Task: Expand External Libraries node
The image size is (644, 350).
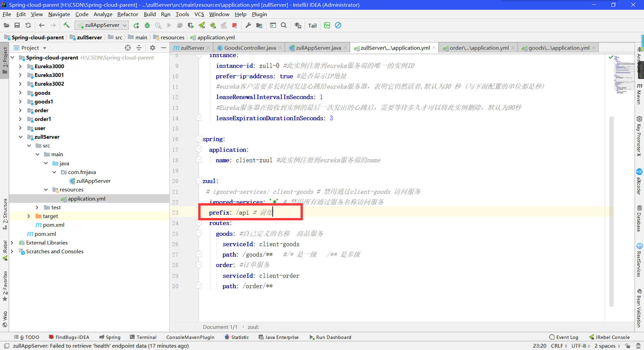Action: [x=12, y=243]
